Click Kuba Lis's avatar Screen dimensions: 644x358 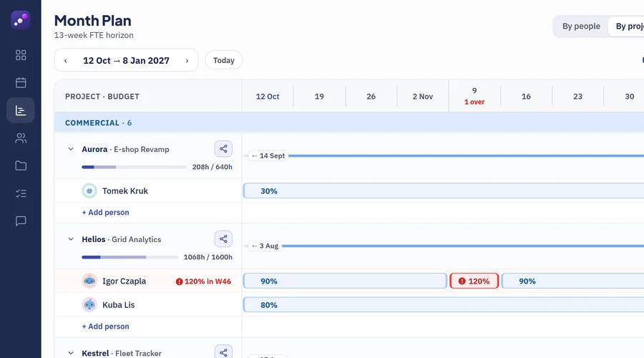[89, 305]
